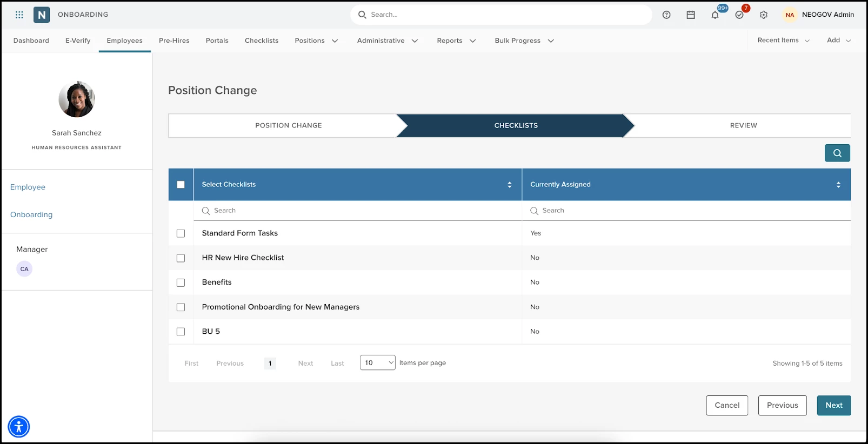Viewport: 868px width, 444px height.
Task: Click the CA manager avatar
Action: [x=24, y=269]
